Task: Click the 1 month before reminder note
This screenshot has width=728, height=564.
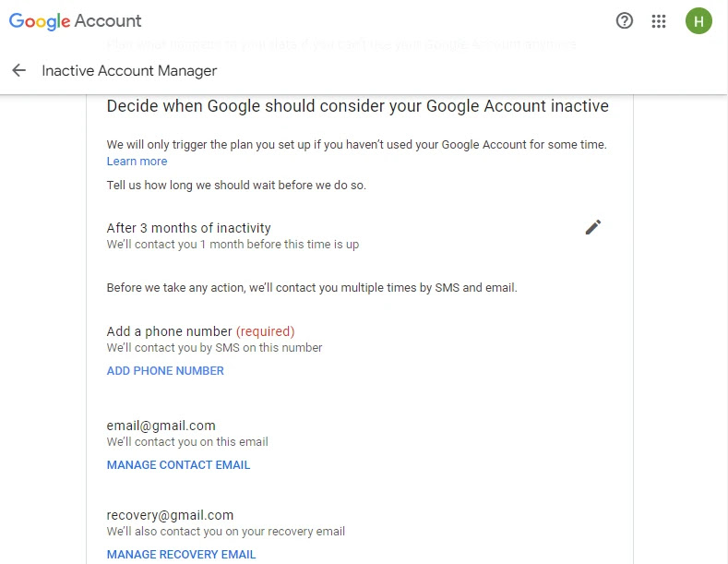Action: (233, 245)
